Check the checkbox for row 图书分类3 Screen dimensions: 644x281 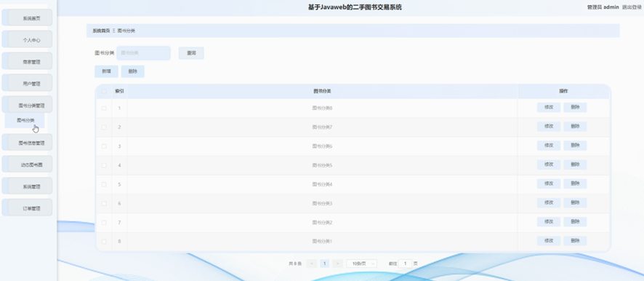[104, 203]
